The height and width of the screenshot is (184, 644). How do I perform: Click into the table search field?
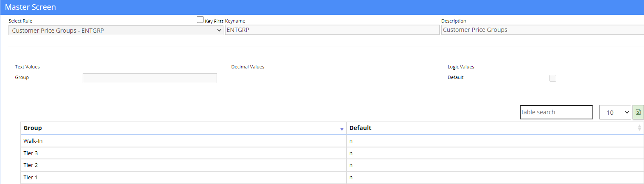(x=556, y=112)
